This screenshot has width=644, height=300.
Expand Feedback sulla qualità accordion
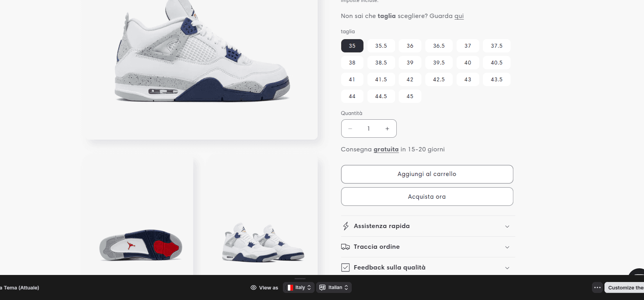(x=428, y=268)
